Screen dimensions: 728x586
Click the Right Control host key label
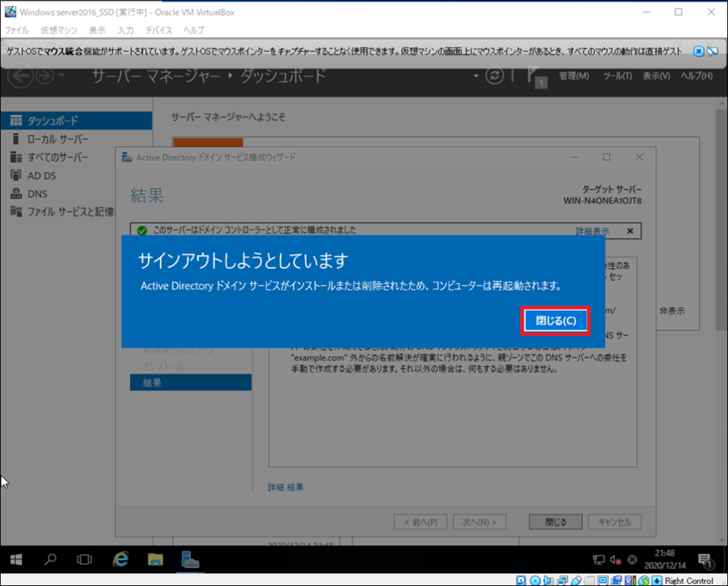point(688,580)
